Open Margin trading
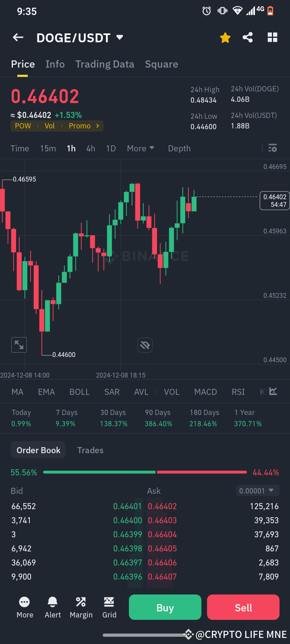The width and height of the screenshot is (290, 644). (81, 607)
